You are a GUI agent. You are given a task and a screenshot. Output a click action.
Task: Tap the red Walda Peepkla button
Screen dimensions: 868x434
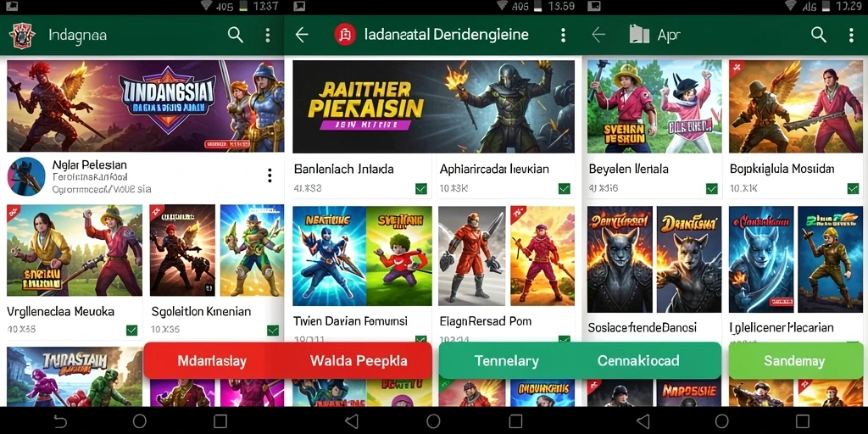[x=359, y=361]
